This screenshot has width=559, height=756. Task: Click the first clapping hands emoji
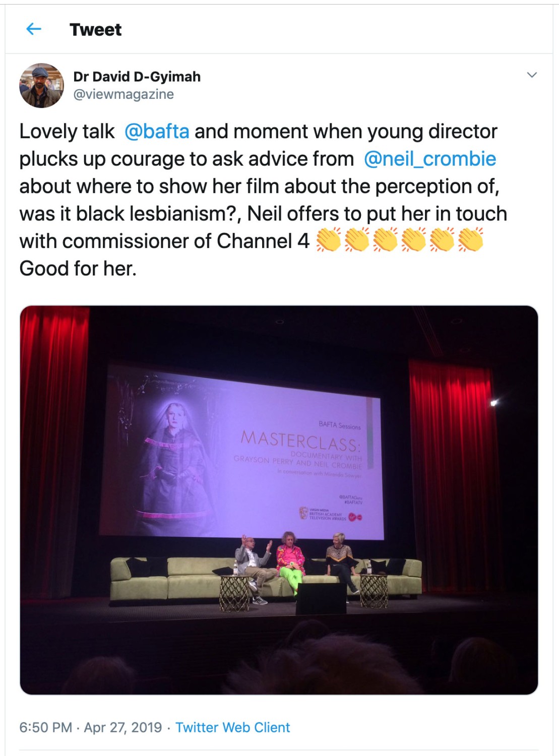click(328, 240)
